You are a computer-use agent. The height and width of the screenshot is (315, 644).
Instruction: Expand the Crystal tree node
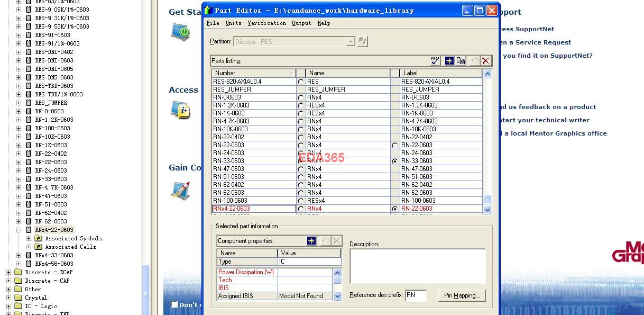point(9,298)
